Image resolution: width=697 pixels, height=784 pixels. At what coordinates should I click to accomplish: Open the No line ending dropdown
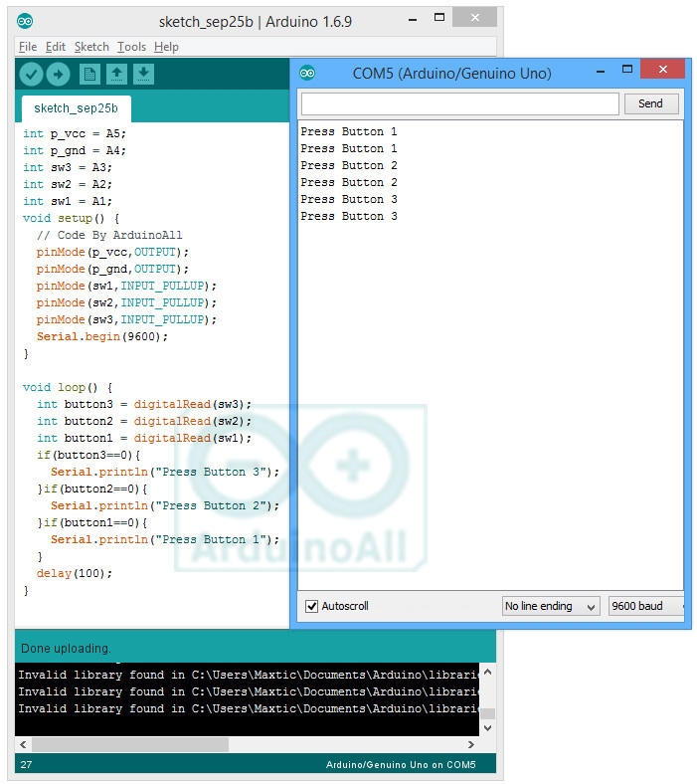click(551, 606)
